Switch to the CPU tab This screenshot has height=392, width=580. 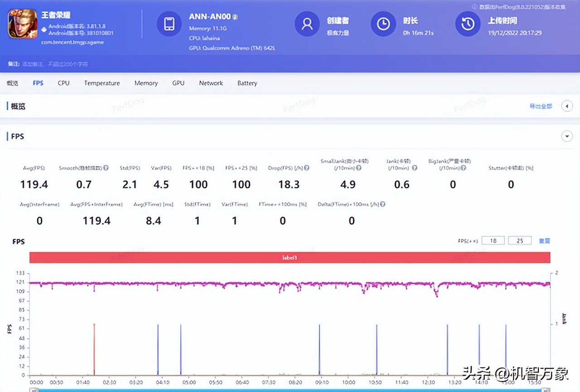[63, 83]
